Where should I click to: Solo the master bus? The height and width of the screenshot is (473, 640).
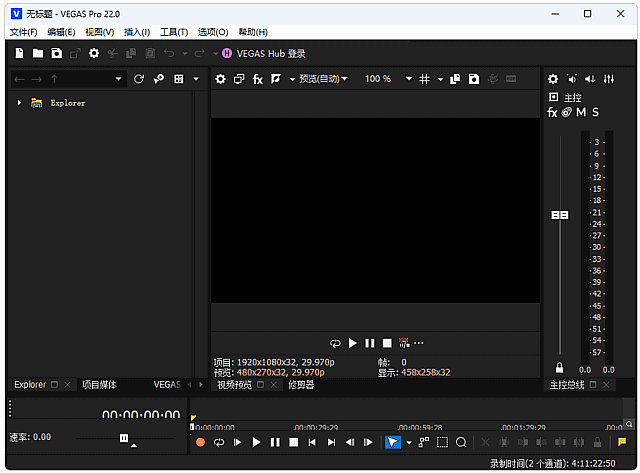pyautogui.click(x=596, y=112)
